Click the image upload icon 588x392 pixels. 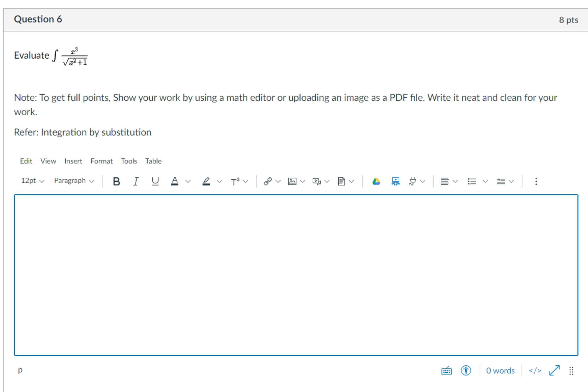pos(292,181)
